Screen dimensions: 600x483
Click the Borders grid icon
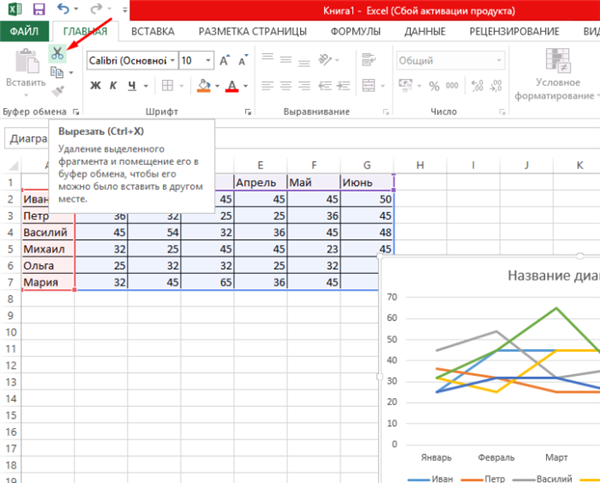pos(168,85)
